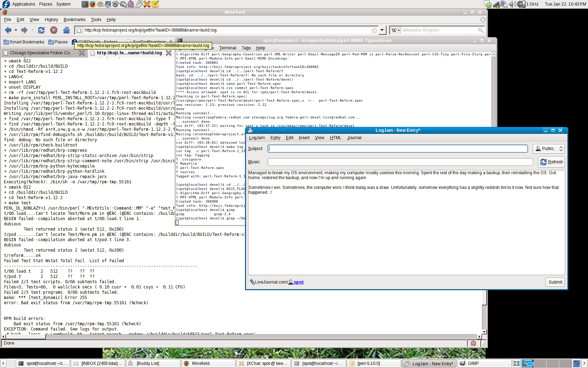Screen dimensions: 588x368
Task: Open the Wikipedia search engine selector
Action: pos(395,30)
